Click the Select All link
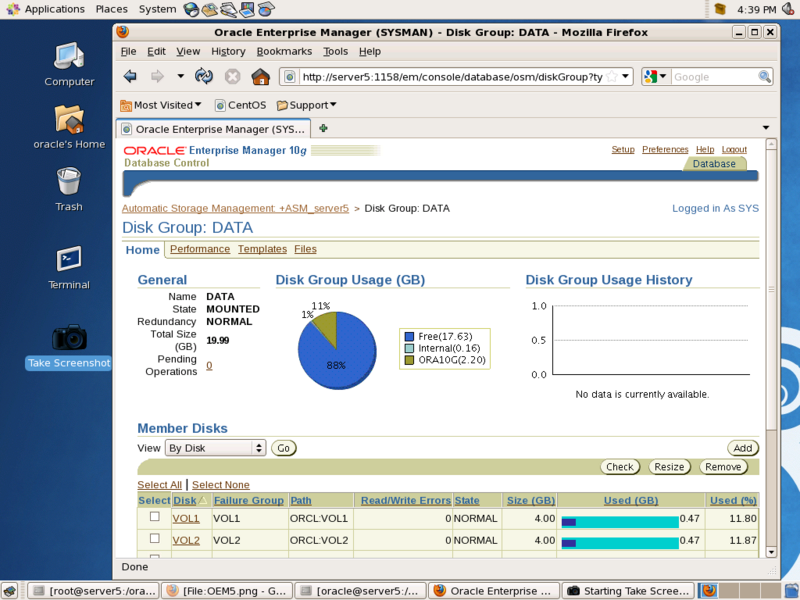The image size is (800, 600). pos(159,485)
